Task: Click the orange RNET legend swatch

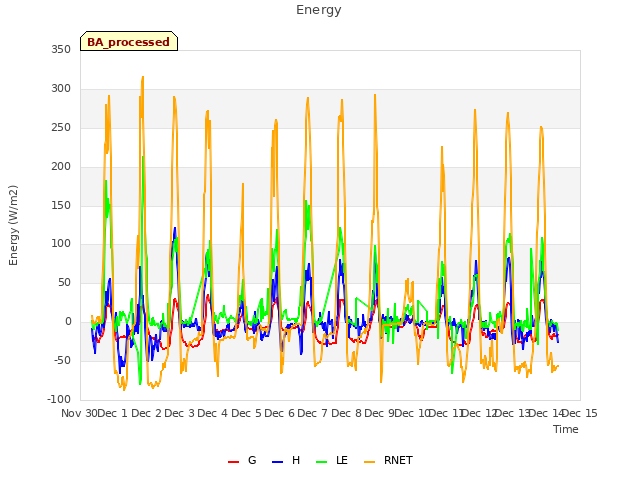Action: [x=369, y=462]
